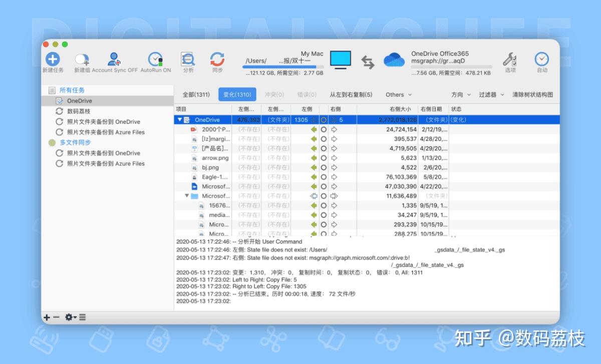Screen dimensions: 601x364
Task: Select the circle option on the Eagle-1... row
Action: (x=324, y=177)
